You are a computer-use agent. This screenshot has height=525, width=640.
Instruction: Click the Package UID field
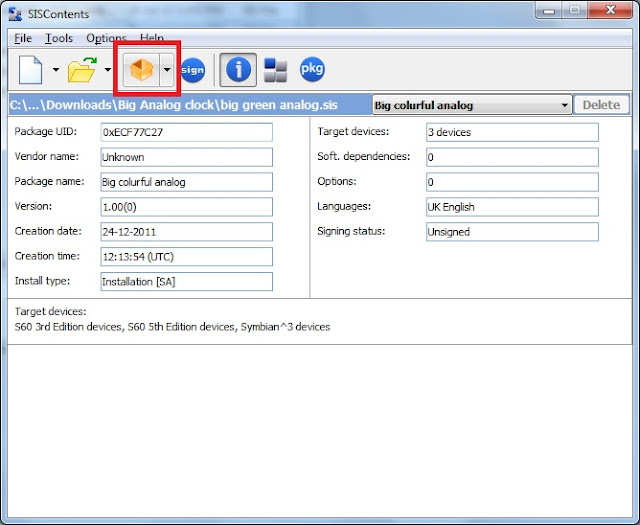pyautogui.click(x=187, y=132)
